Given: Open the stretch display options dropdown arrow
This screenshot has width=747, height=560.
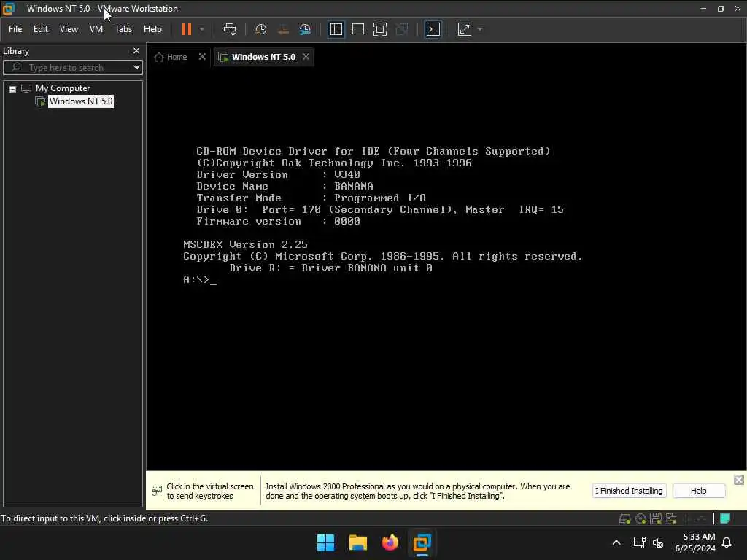Looking at the screenshot, I should click(480, 29).
